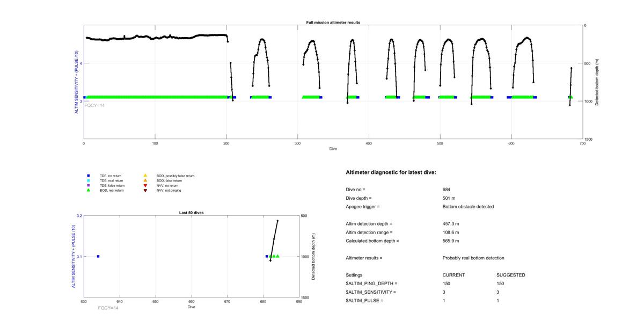Click the 'Altimeter diagnostic for latest dive:' heading

coord(391,172)
